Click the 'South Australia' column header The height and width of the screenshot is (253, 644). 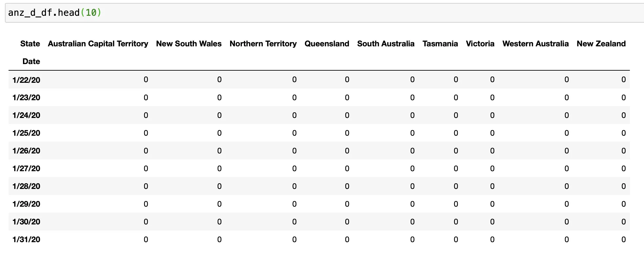(386, 44)
